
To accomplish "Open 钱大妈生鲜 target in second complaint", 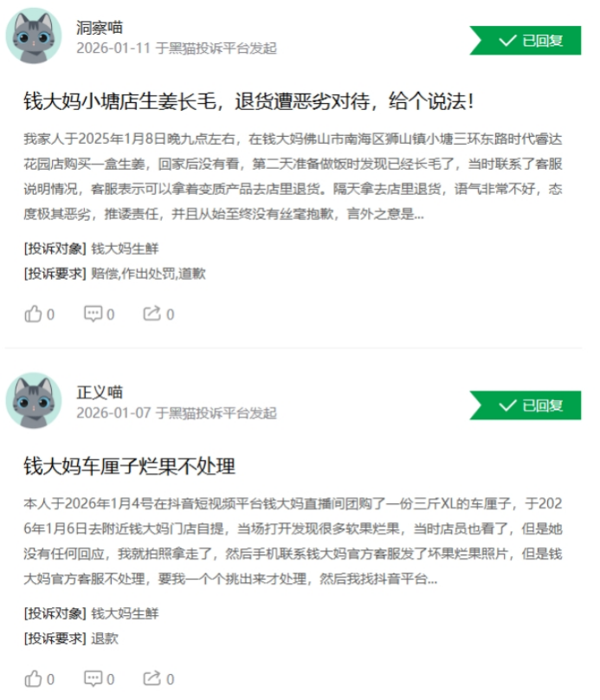I will tap(125, 613).
